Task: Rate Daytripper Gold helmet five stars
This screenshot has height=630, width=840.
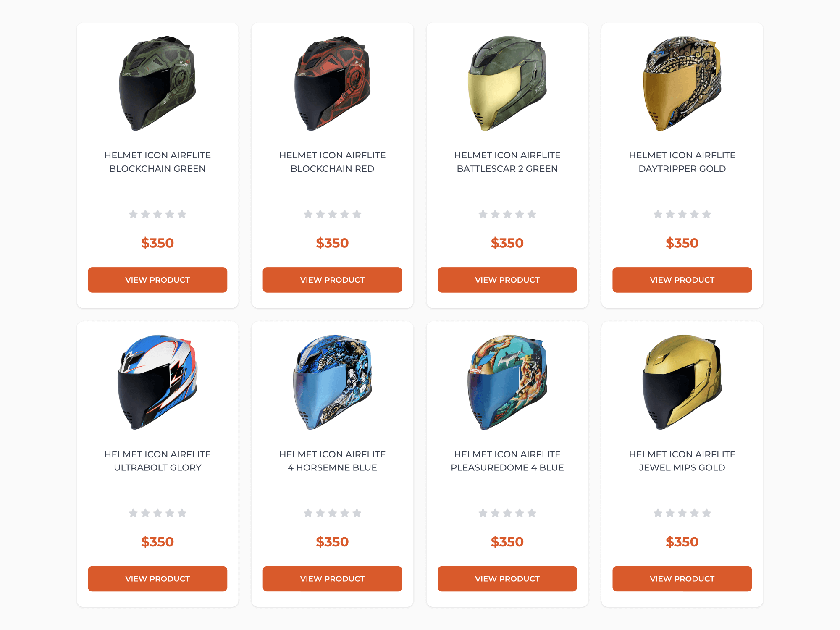Action: point(706,214)
